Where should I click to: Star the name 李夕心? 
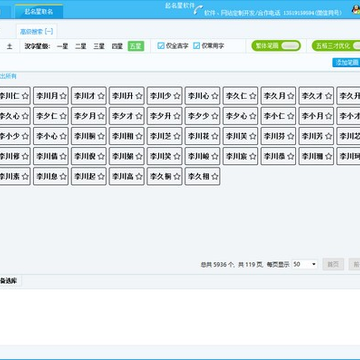pyautogui.click(x=253, y=116)
